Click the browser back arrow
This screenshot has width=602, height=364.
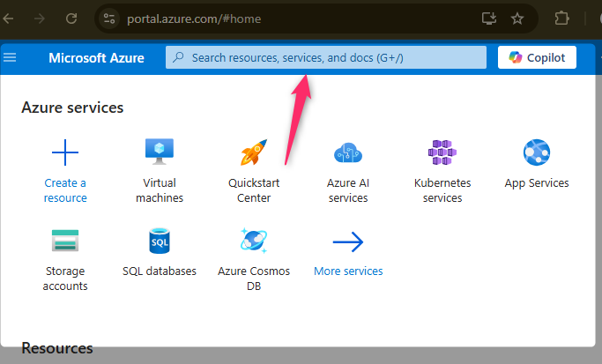pyautogui.click(x=8, y=19)
